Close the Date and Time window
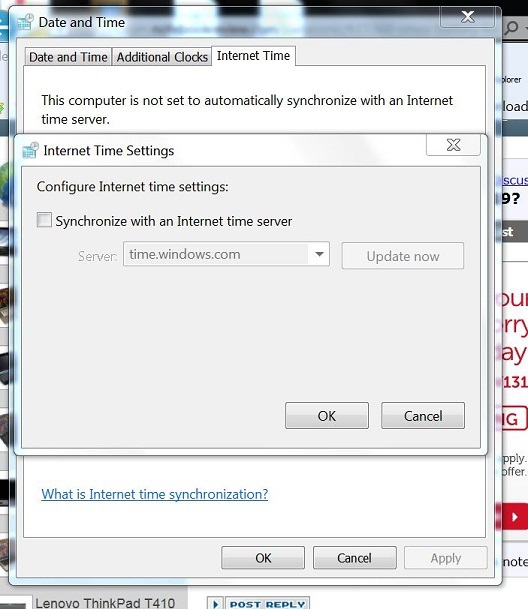528x609 pixels. 467,17
